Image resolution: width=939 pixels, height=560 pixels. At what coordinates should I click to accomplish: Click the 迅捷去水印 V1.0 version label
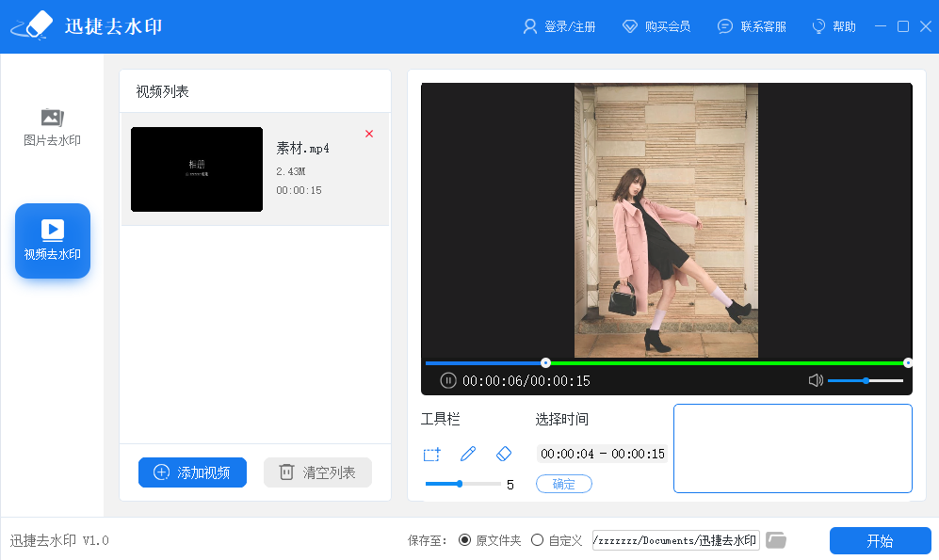click(59, 540)
